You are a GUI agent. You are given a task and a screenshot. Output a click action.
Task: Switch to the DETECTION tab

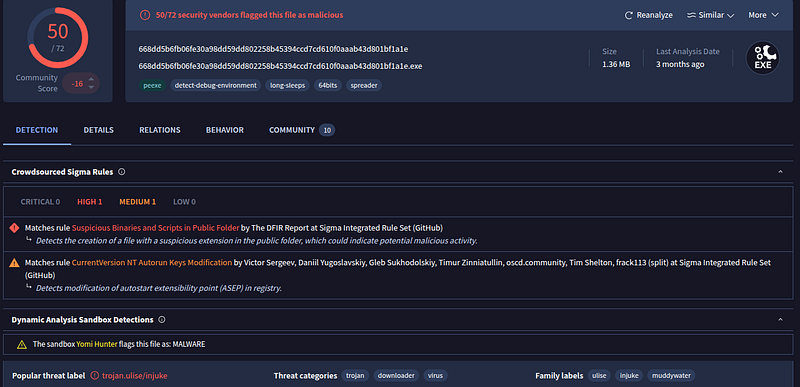[x=37, y=130]
